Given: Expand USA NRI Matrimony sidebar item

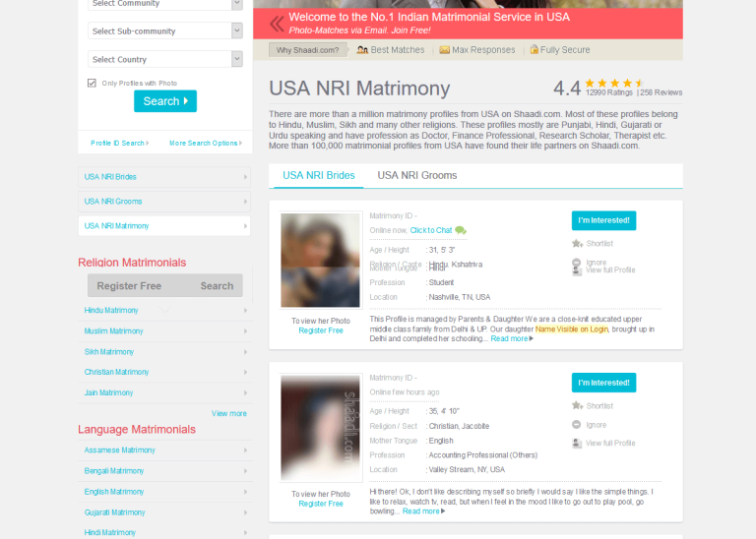Looking at the screenshot, I should click(x=164, y=226).
